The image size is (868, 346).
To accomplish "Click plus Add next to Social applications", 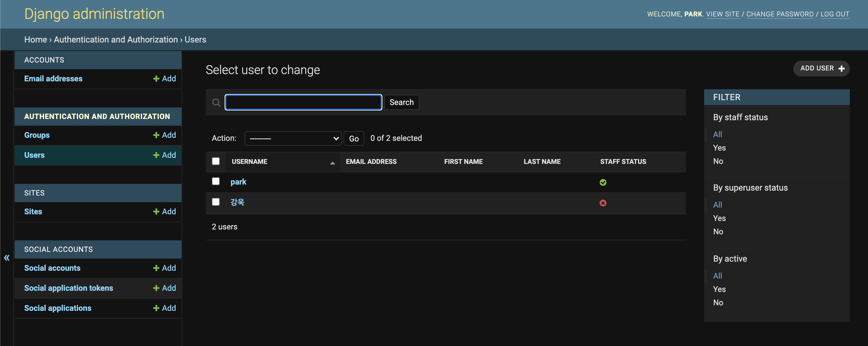I will coord(164,308).
